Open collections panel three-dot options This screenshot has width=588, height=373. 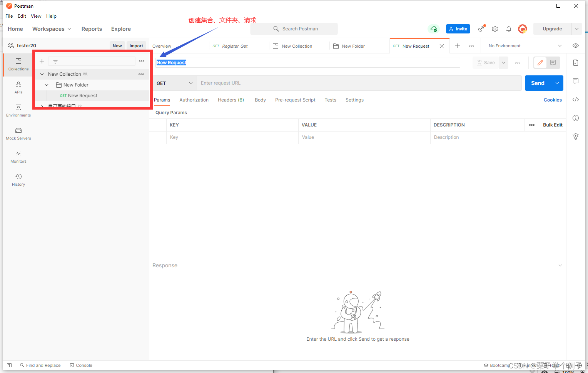tap(142, 61)
